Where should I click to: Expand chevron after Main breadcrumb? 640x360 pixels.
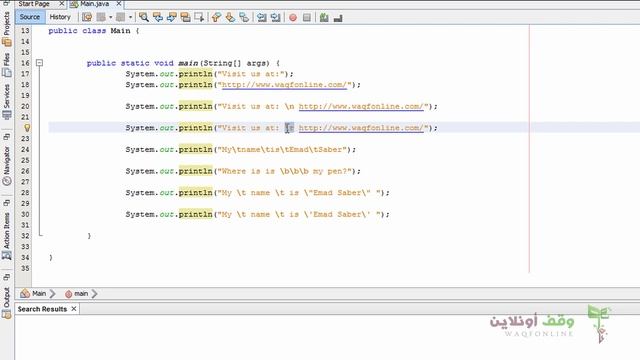(53, 293)
